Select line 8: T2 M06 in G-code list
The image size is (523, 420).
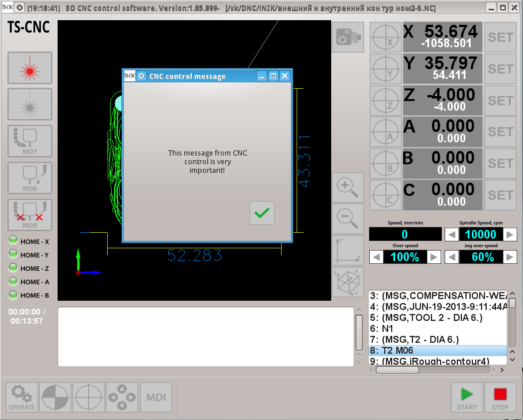coord(438,350)
